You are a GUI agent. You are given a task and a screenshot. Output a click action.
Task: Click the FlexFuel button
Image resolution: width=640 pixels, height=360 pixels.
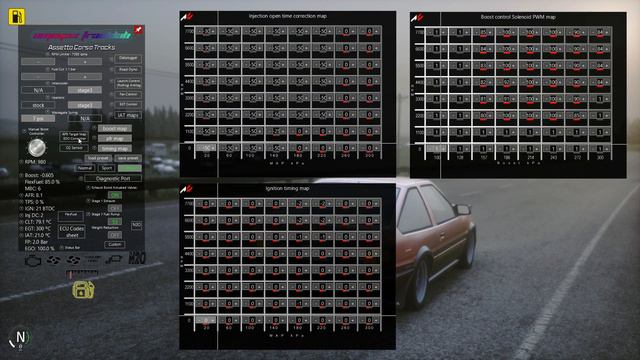71,216
